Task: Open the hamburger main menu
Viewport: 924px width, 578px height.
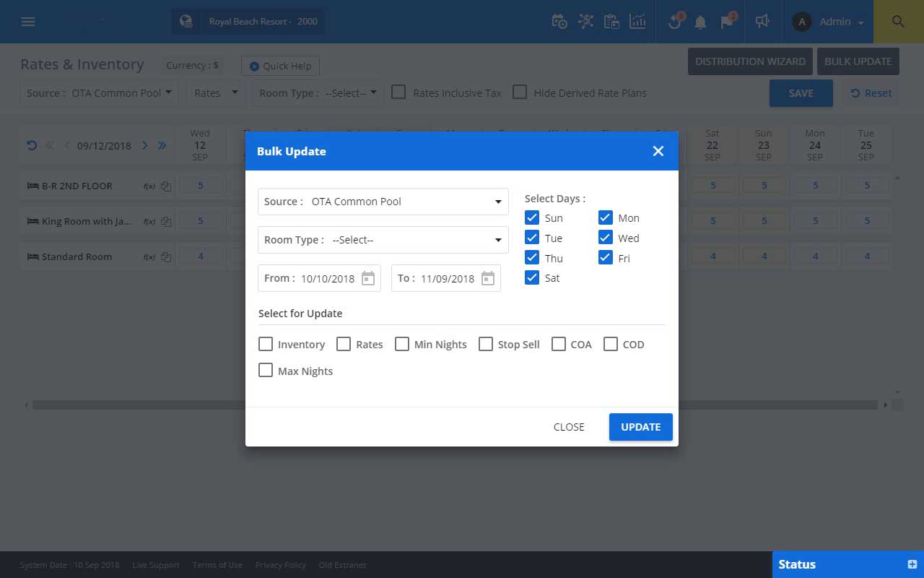Action: [28, 22]
